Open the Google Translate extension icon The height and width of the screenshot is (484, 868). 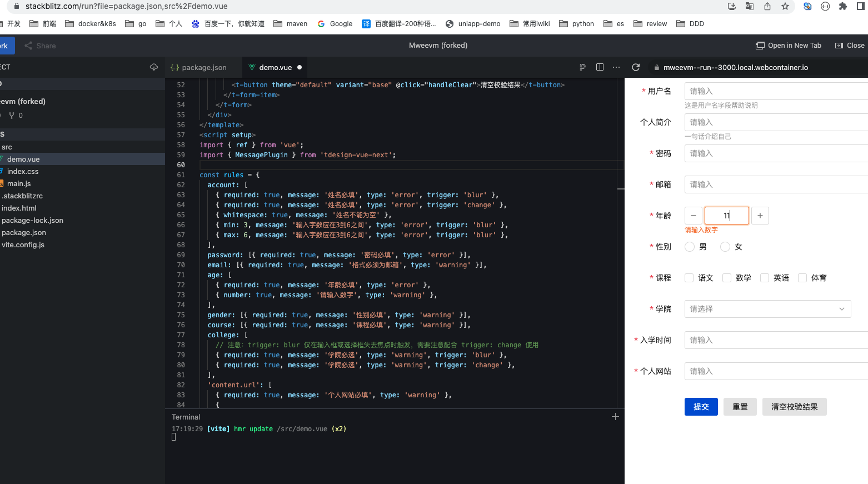[x=750, y=7]
